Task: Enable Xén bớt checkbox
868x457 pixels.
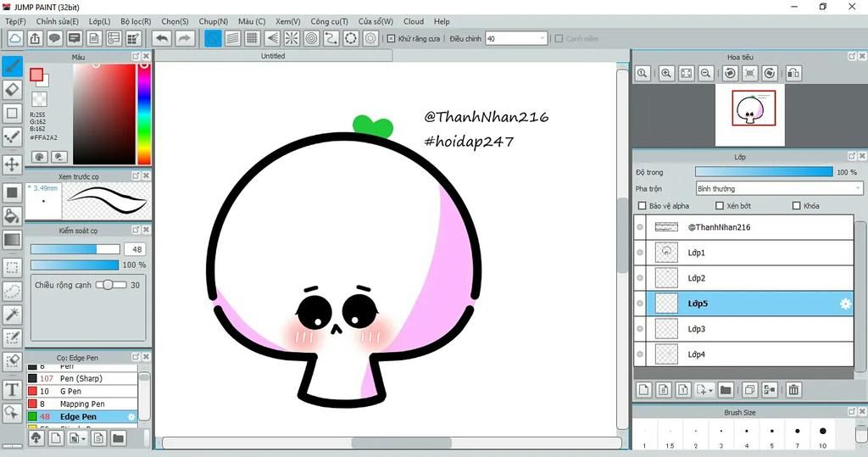Action: point(720,205)
